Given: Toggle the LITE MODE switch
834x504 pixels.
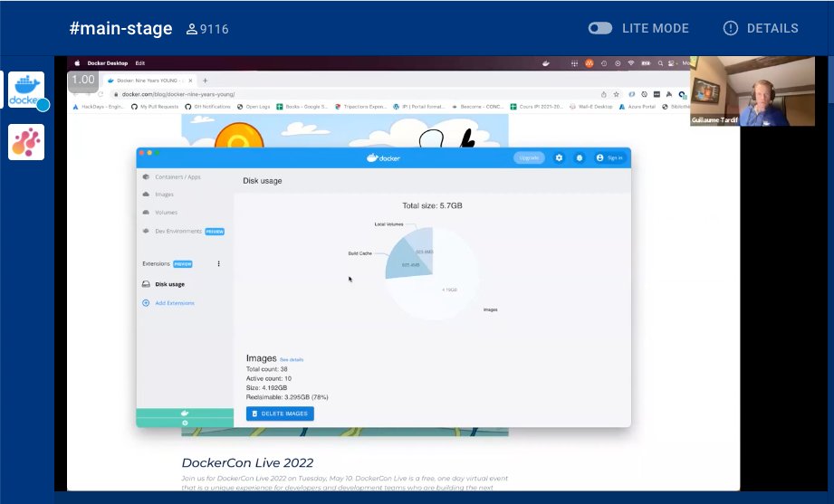Looking at the screenshot, I should tap(600, 28).
